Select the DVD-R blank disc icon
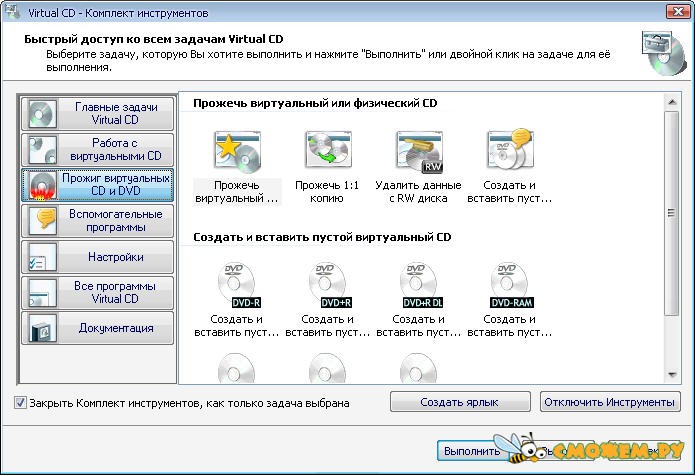Screen dimensions: 695x475 (238, 285)
